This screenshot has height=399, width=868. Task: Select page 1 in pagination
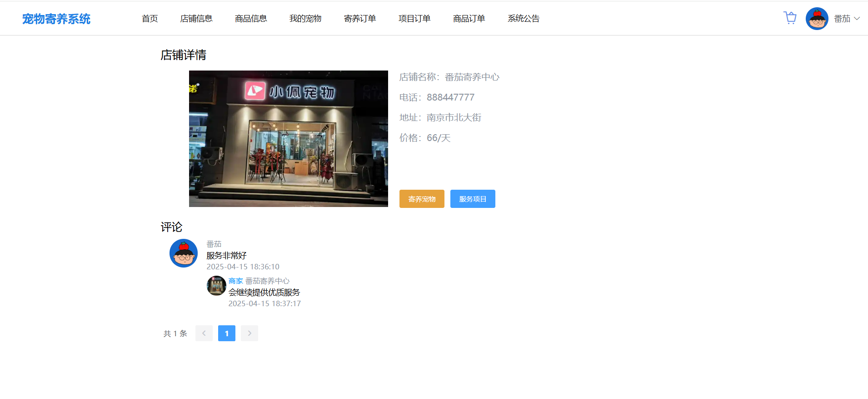pos(227,333)
